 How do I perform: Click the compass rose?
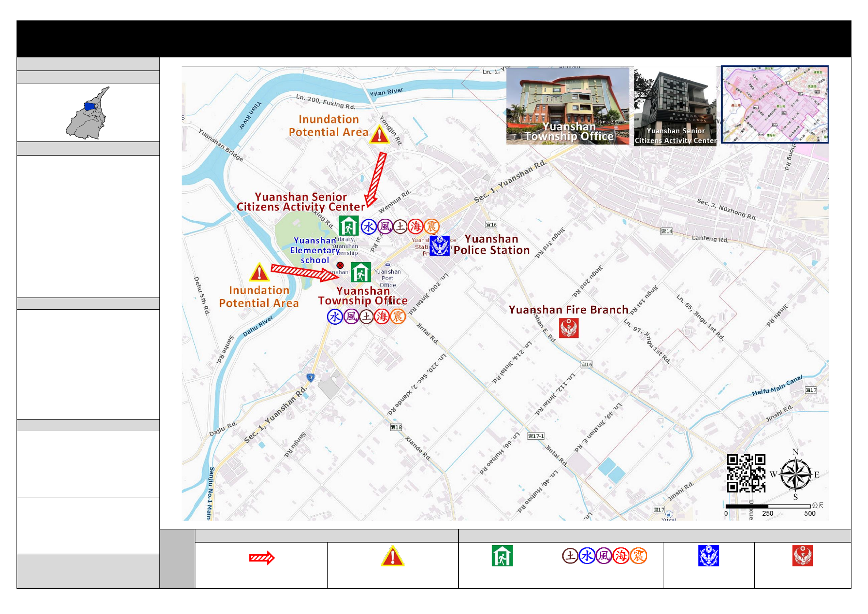[796, 474]
